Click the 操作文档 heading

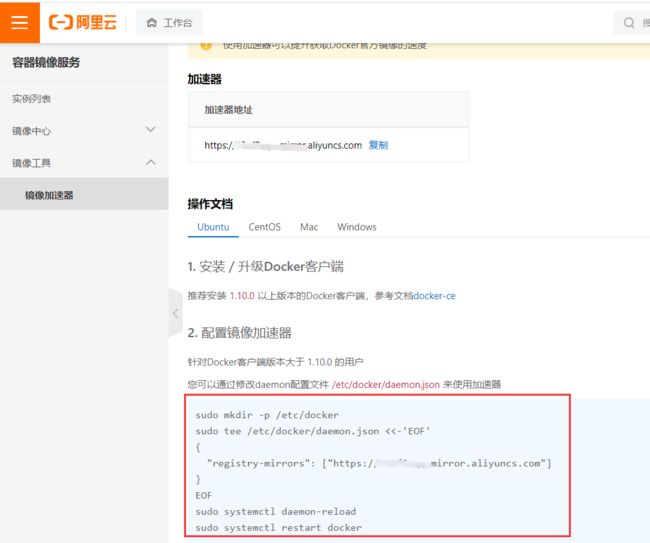tap(210, 204)
